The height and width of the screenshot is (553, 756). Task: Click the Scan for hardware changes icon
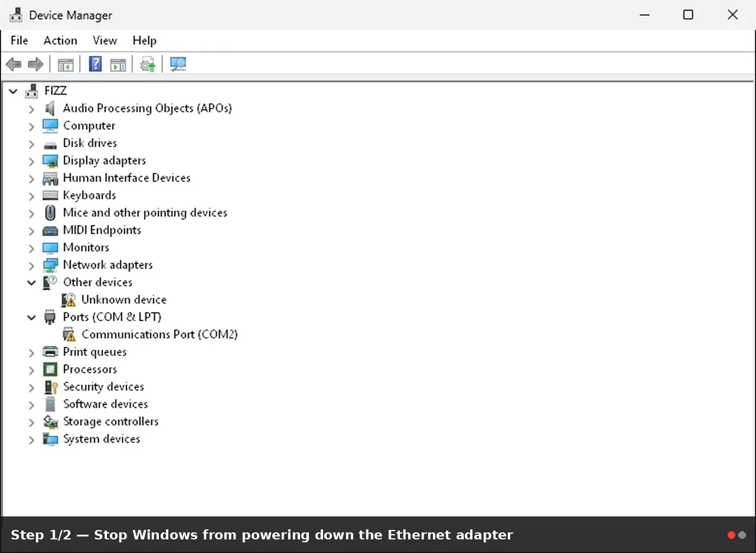pyautogui.click(x=178, y=64)
